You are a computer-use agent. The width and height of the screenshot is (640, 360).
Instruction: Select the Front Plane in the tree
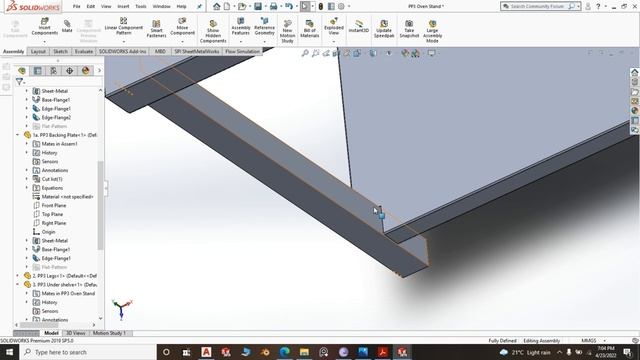(53, 205)
